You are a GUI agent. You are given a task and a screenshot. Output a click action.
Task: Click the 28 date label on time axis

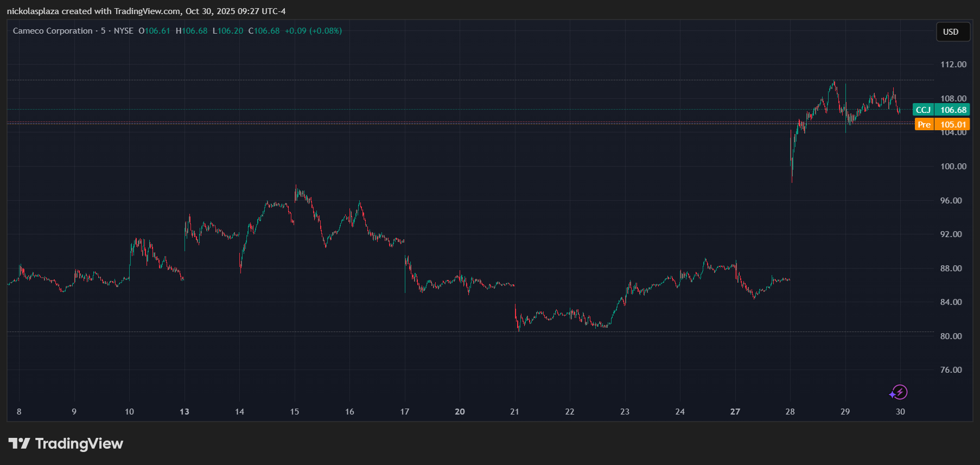790,412
